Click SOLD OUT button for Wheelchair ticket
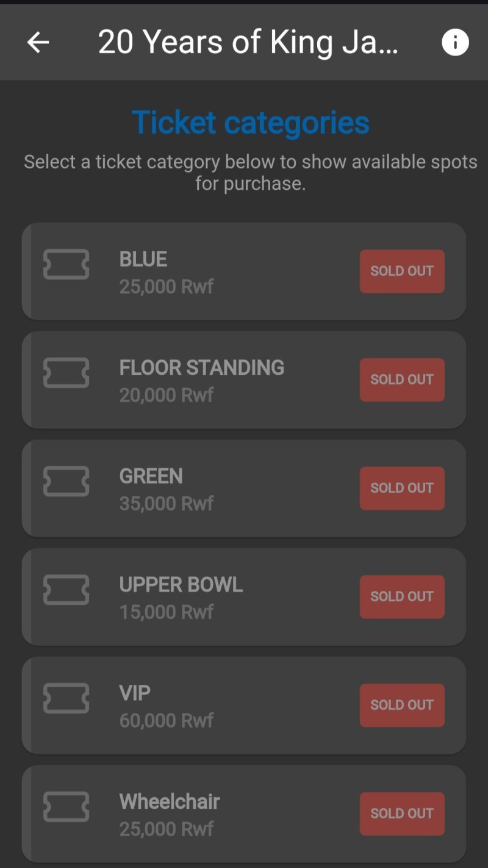The height and width of the screenshot is (868, 488). [x=402, y=814]
